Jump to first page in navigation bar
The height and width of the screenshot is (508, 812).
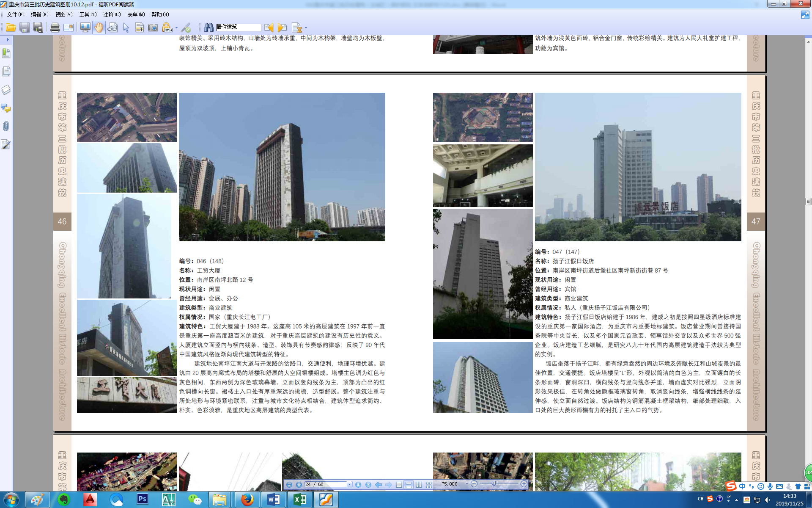[x=289, y=484]
